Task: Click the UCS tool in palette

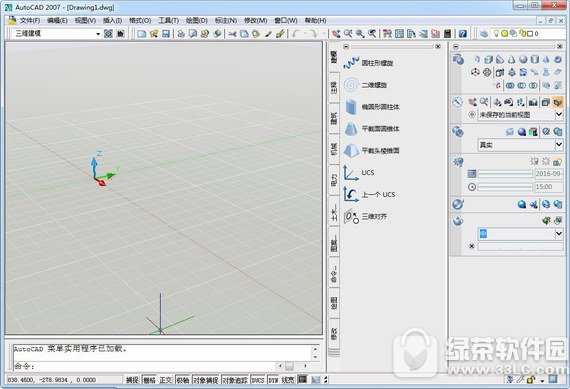Action: pyautogui.click(x=358, y=173)
